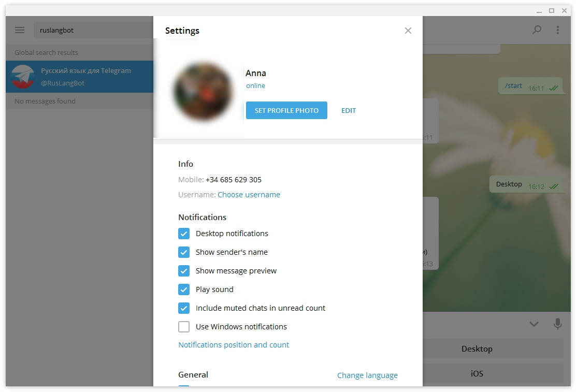Click the ruslangbot search field
577x392 pixels.
[93, 30]
